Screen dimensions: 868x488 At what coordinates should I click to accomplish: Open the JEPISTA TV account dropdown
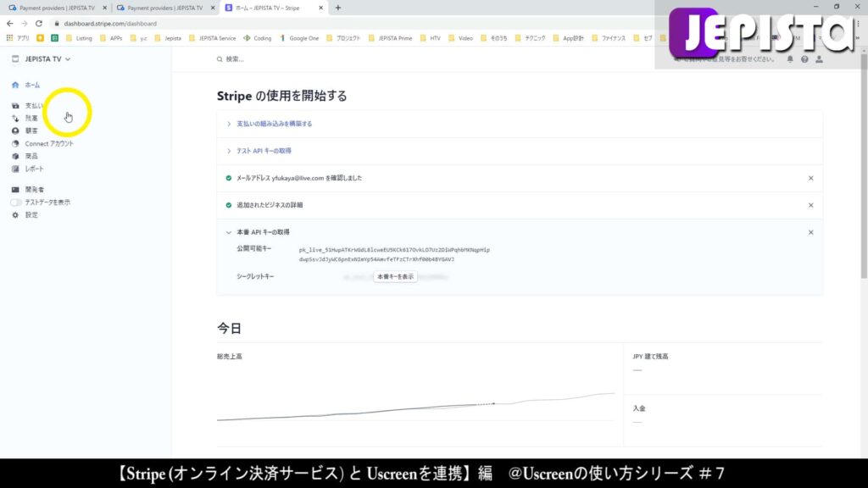point(42,59)
